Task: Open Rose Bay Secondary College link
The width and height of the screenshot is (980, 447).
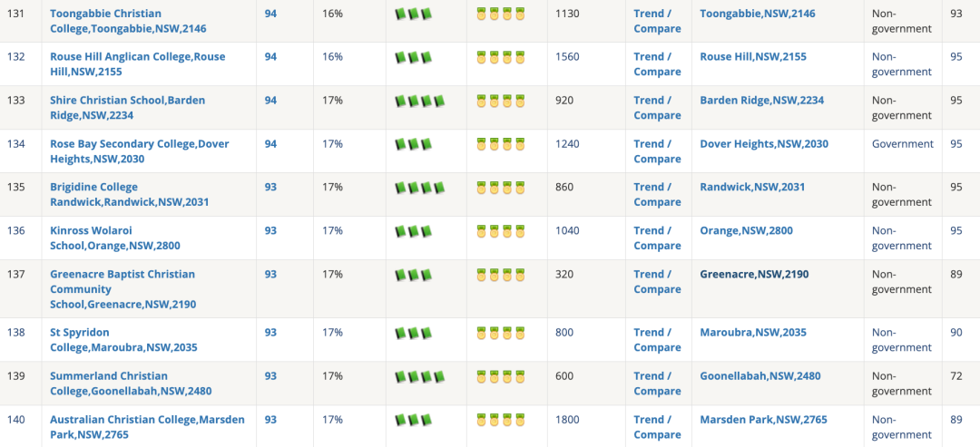Action: (140, 151)
